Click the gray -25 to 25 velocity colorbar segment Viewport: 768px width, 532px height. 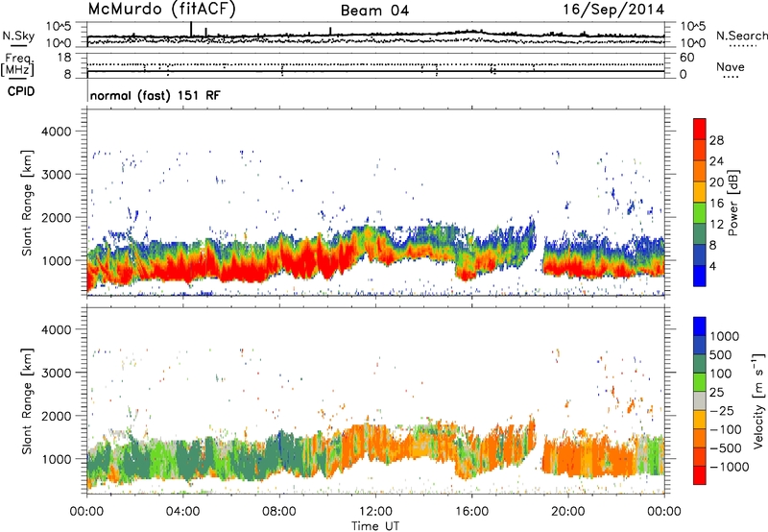click(x=700, y=400)
